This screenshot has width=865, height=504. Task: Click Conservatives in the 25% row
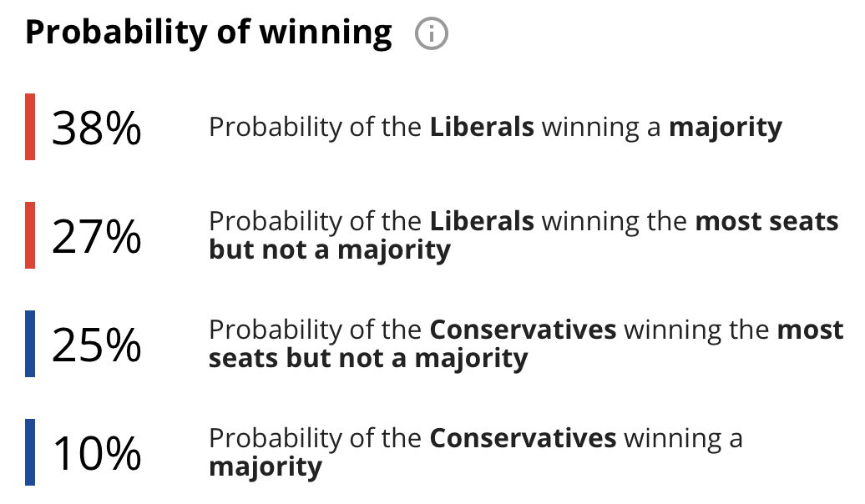point(523,330)
